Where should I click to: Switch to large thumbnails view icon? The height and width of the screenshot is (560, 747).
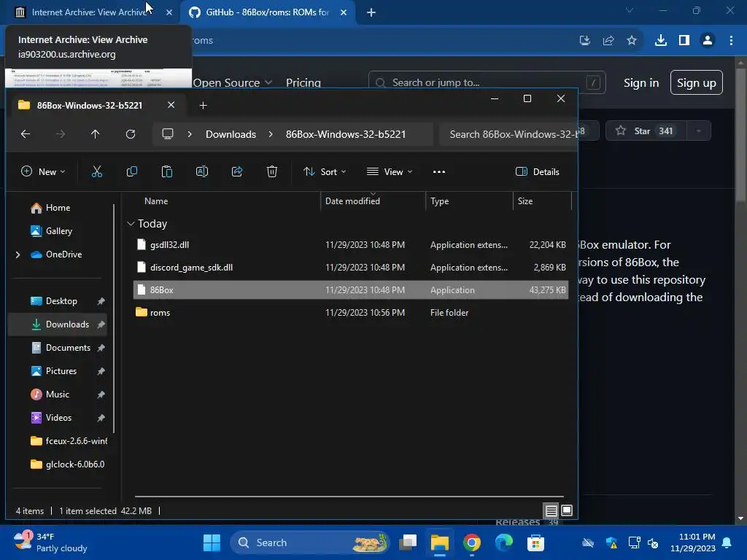click(567, 510)
